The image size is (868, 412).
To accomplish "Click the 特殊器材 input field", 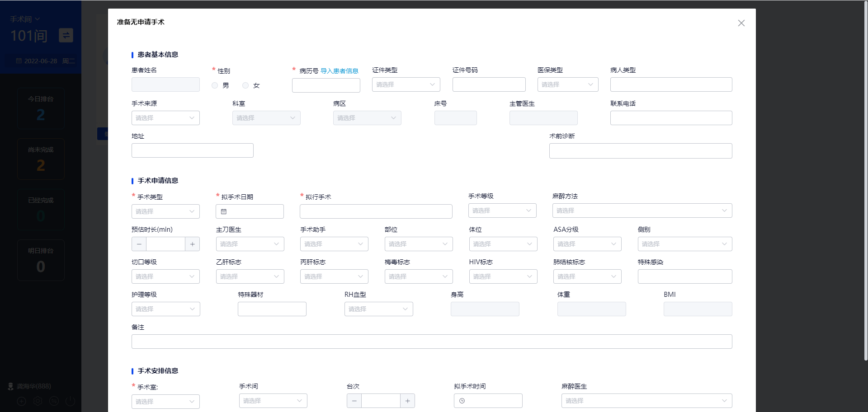I will click(272, 309).
